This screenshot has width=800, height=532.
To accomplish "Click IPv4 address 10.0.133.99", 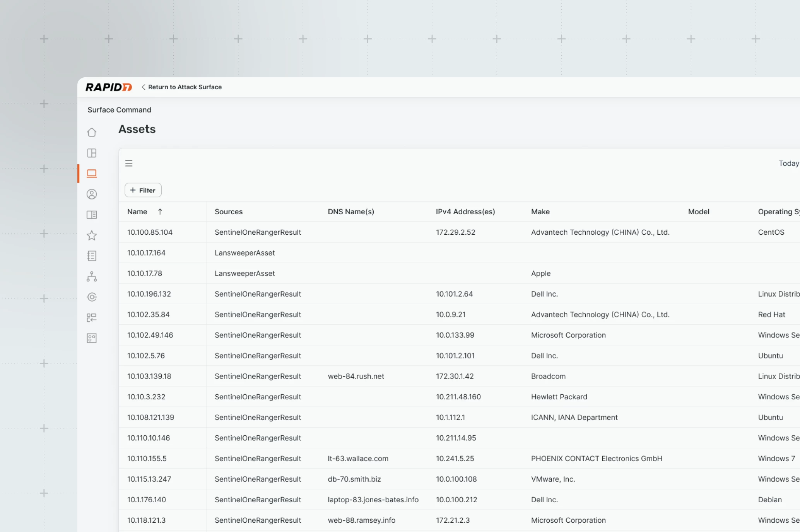I will (x=455, y=335).
